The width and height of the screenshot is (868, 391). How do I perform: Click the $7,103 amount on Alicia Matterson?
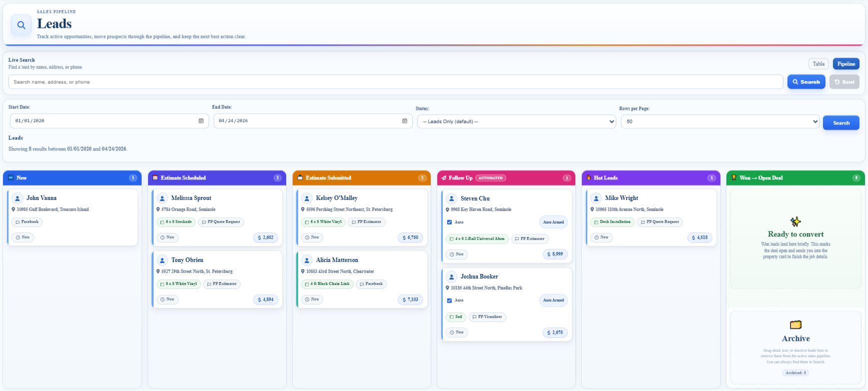[x=410, y=299]
